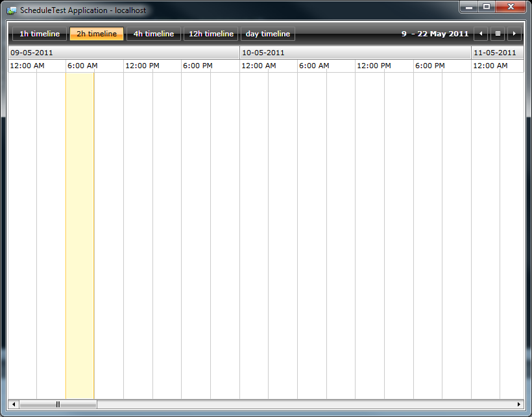Click 6:00 PM header under 10-05-2011

pyautogui.click(x=442, y=66)
